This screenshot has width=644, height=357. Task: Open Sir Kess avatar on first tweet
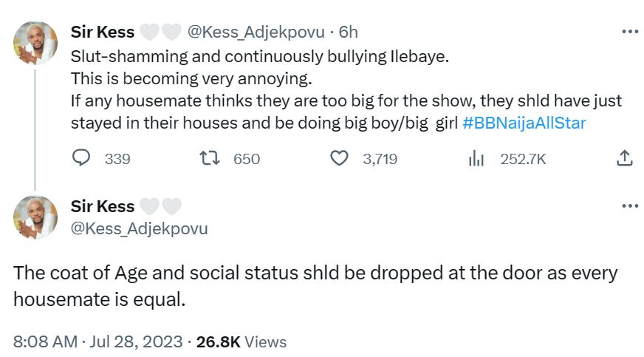click(35, 44)
